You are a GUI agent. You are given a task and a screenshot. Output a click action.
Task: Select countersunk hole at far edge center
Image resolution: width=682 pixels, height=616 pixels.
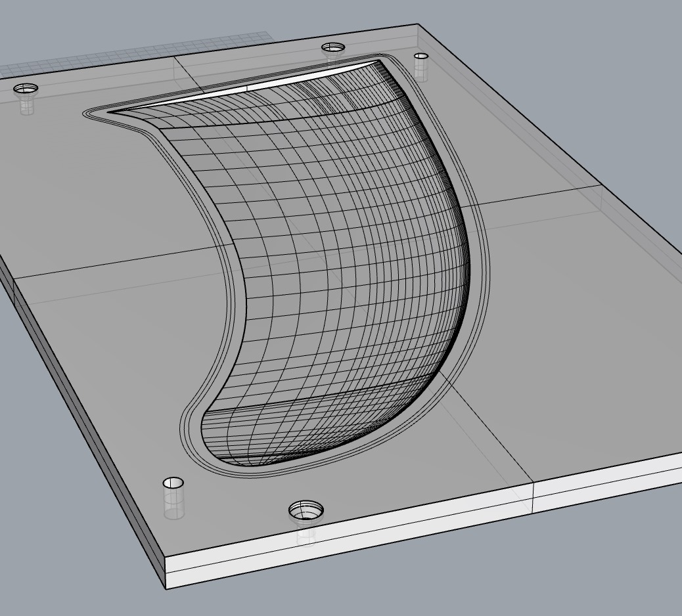(333, 47)
